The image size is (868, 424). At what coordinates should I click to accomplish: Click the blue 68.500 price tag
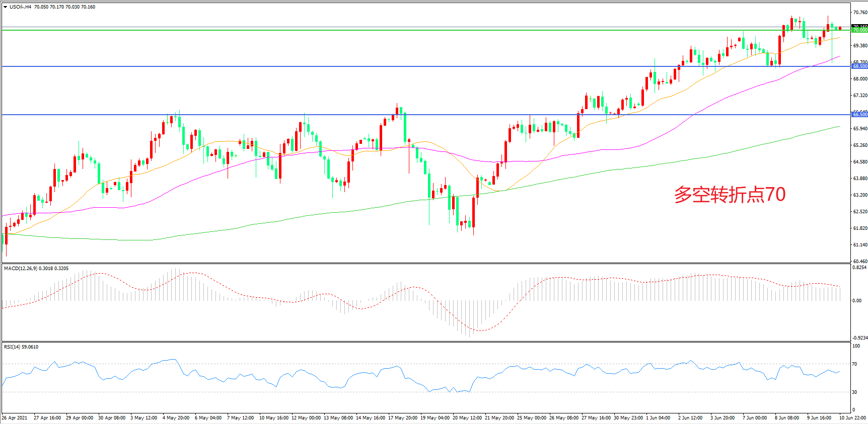click(859, 66)
